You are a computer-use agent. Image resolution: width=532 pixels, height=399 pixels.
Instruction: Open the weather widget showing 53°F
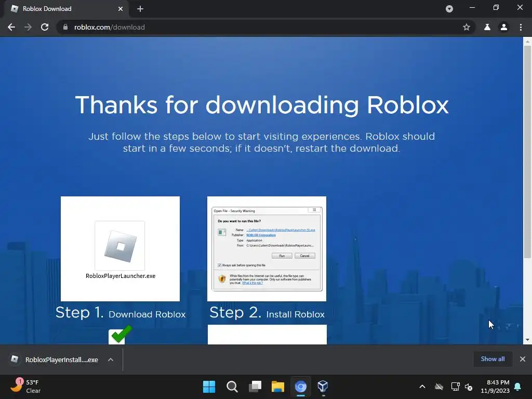pos(25,387)
